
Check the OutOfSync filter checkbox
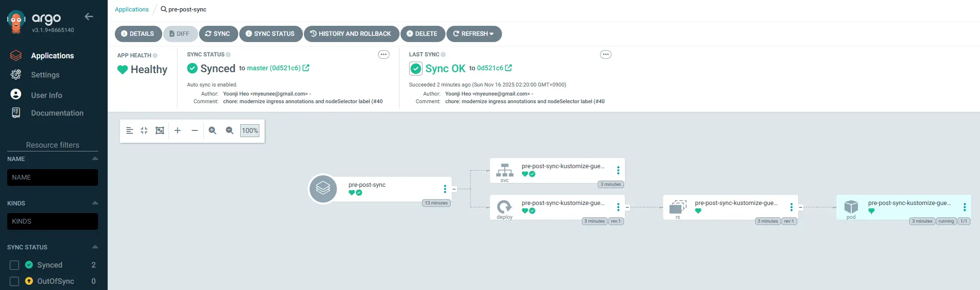pyautogui.click(x=14, y=281)
